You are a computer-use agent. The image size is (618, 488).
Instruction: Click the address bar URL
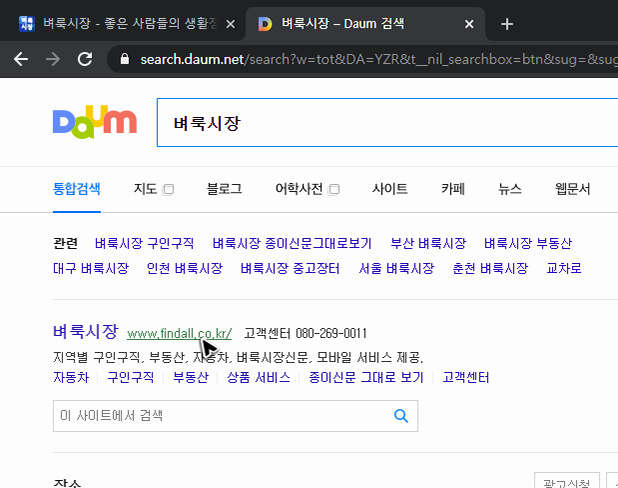point(378,59)
